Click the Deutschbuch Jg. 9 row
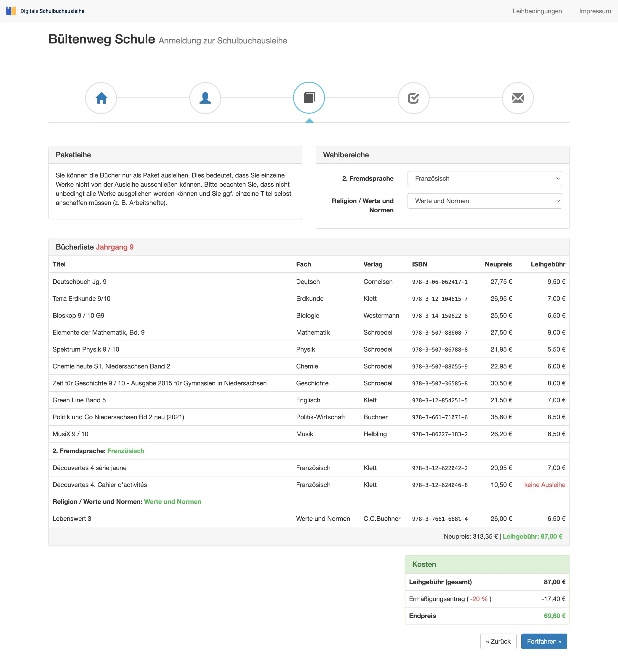Viewport: 618px width, 672px height. point(80,282)
